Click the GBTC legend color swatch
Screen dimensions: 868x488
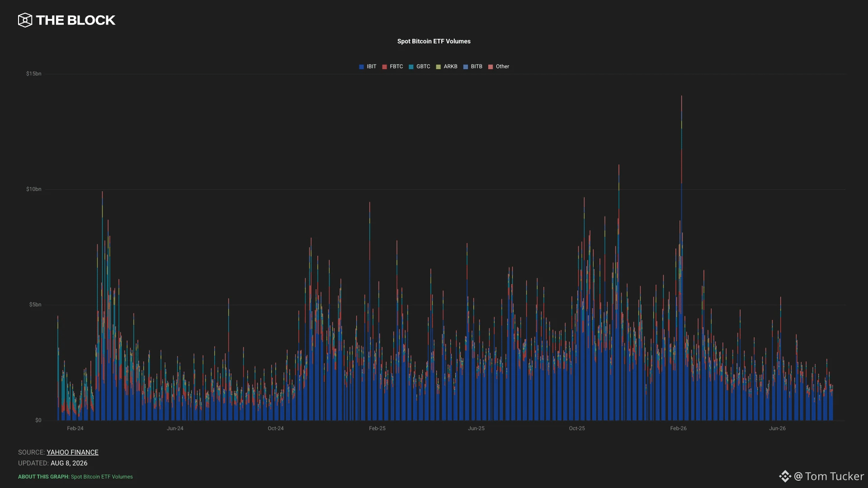coord(411,67)
